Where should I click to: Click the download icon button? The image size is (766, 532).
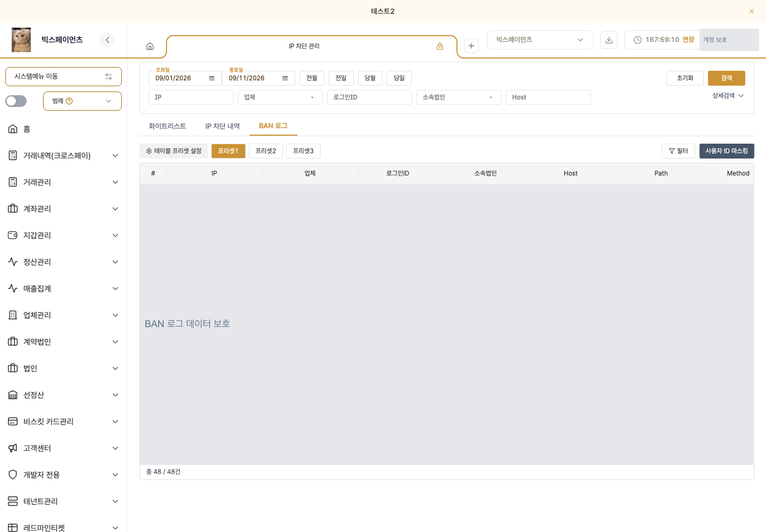pos(609,40)
